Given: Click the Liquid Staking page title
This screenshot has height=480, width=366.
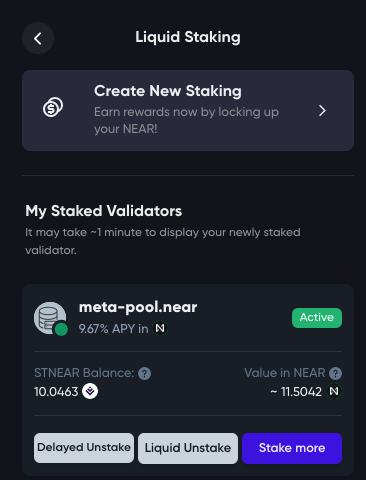Looking at the screenshot, I should [x=188, y=37].
